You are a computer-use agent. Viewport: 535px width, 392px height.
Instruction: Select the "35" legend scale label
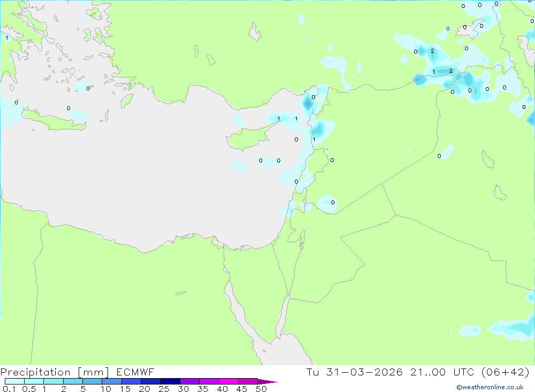[x=203, y=389]
